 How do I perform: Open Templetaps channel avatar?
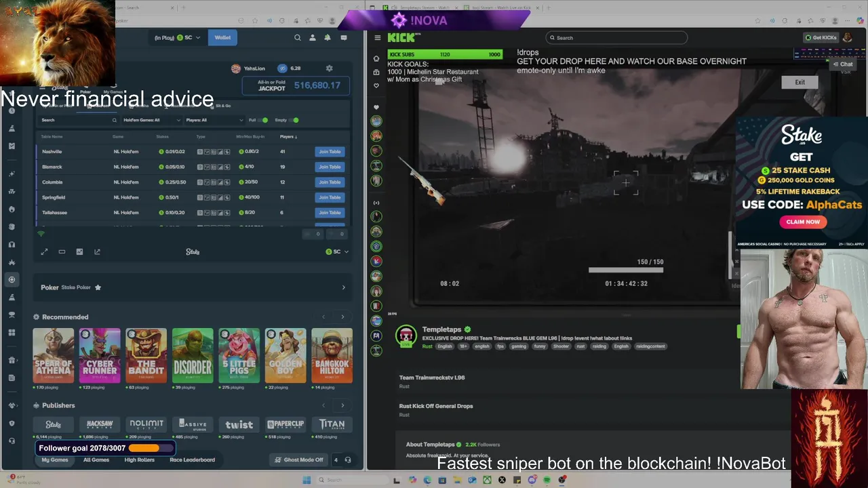(x=406, y=335)
